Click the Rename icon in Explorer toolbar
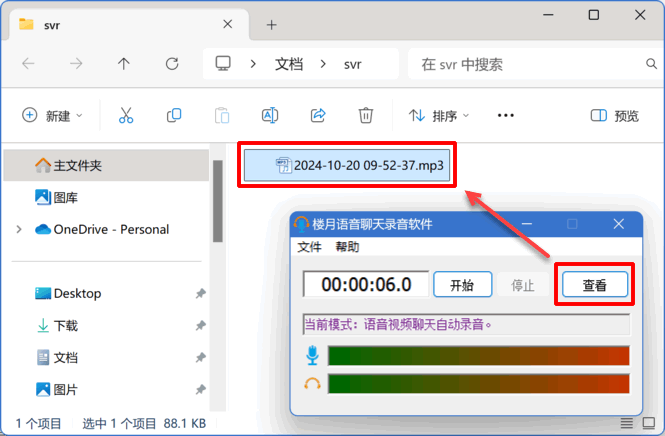Image resolution: width=665 pixels, height=436 pixels. click(270, 115)
